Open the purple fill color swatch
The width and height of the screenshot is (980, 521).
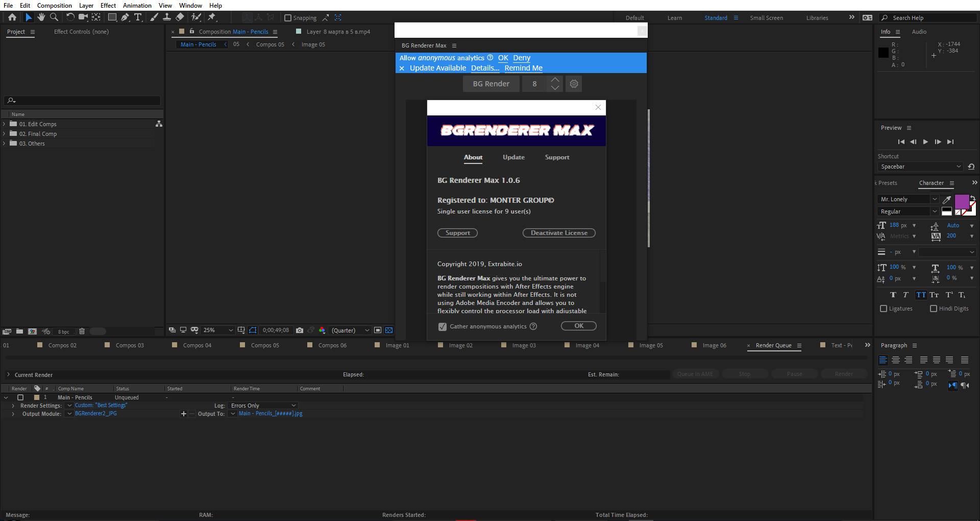click(x=962, y=201)
